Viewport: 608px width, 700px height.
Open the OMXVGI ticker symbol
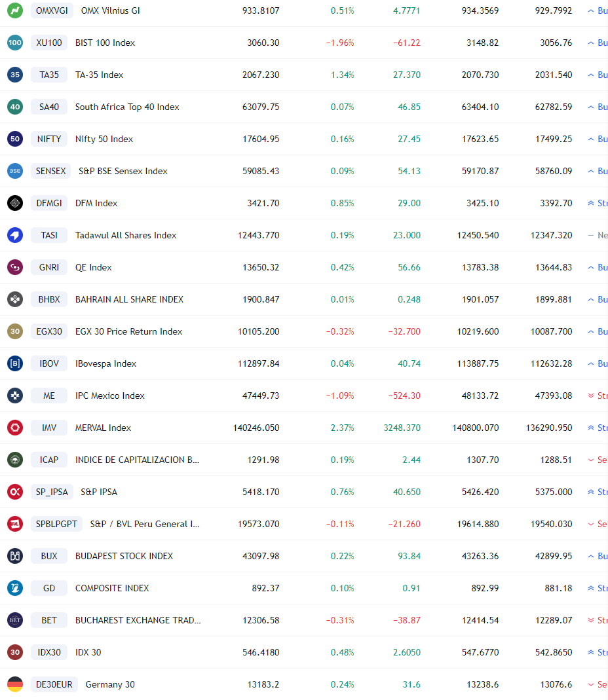pyautogui.click(x=52, y=10)
